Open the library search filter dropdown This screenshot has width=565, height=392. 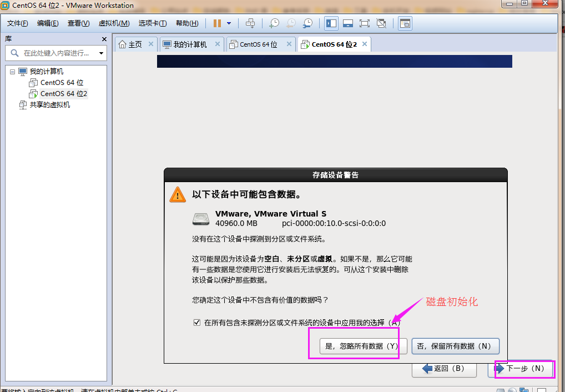[101, 53]
